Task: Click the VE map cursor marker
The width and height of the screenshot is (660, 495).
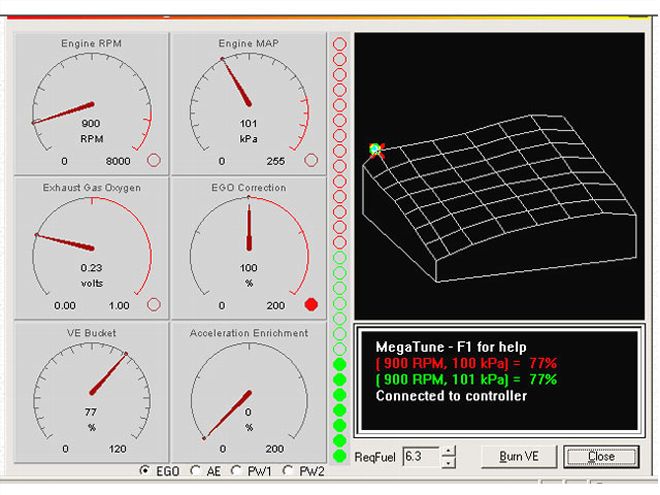Action: click(x=376, y=150)
